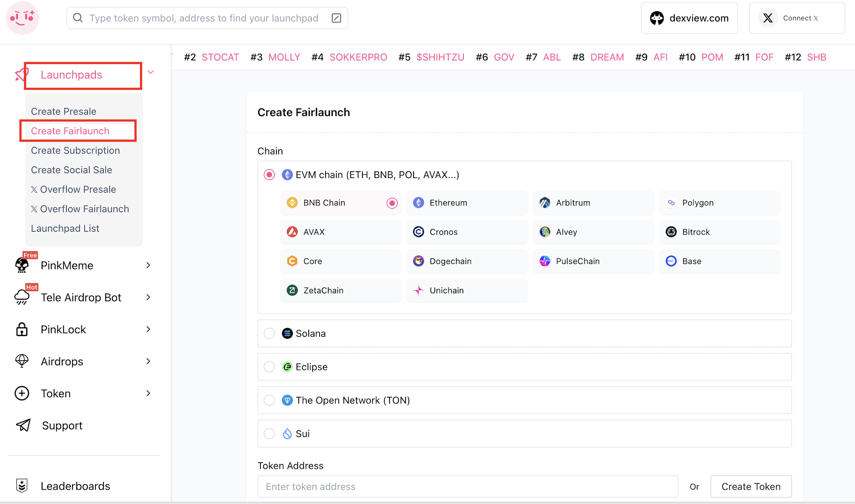Screen dimensions: 855x504
Task: Click the edit icon in search bar
Action: [x=336, y=18]
